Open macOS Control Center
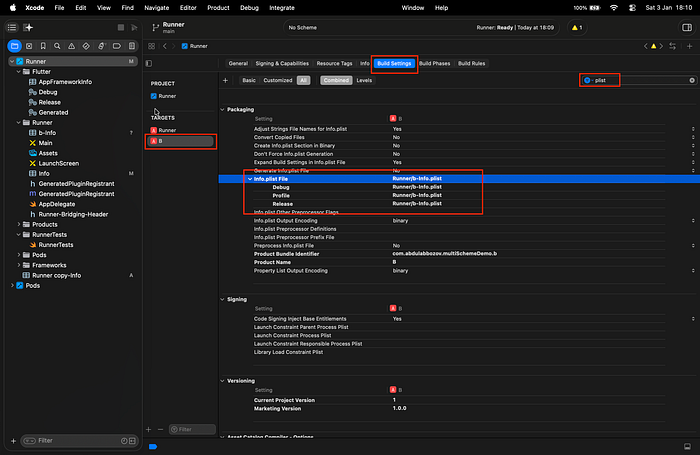Screen dimensions: 700x455 (632, 8)
